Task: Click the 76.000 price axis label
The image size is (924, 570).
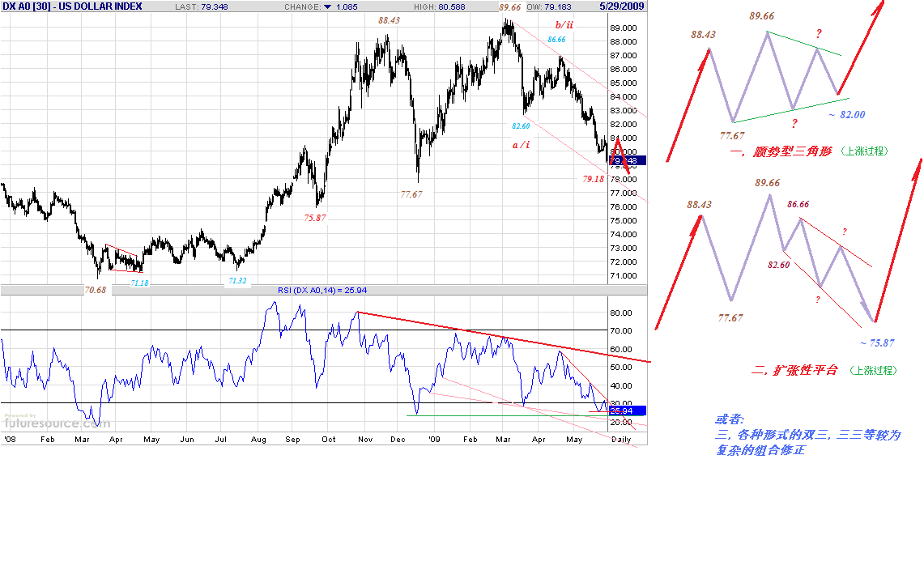Action: [x=624, y=207]
